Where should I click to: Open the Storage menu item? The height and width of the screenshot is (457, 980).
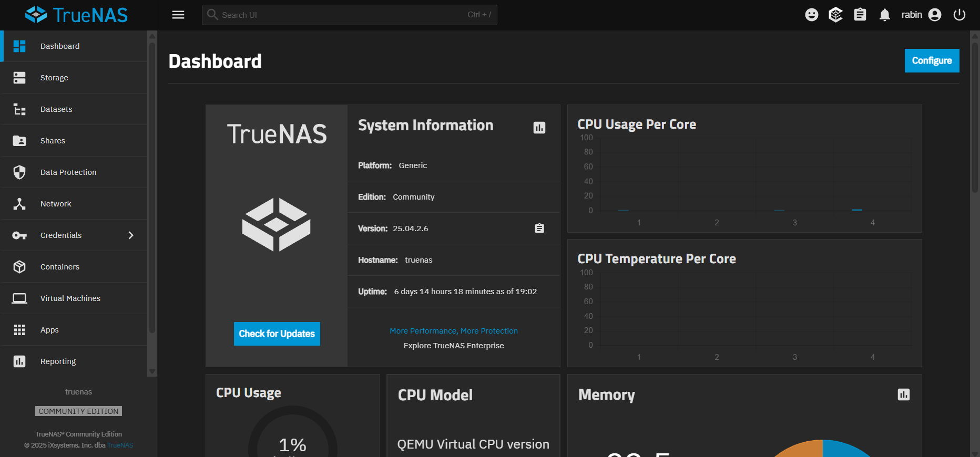pyautogui.click(x=75, y=78)
